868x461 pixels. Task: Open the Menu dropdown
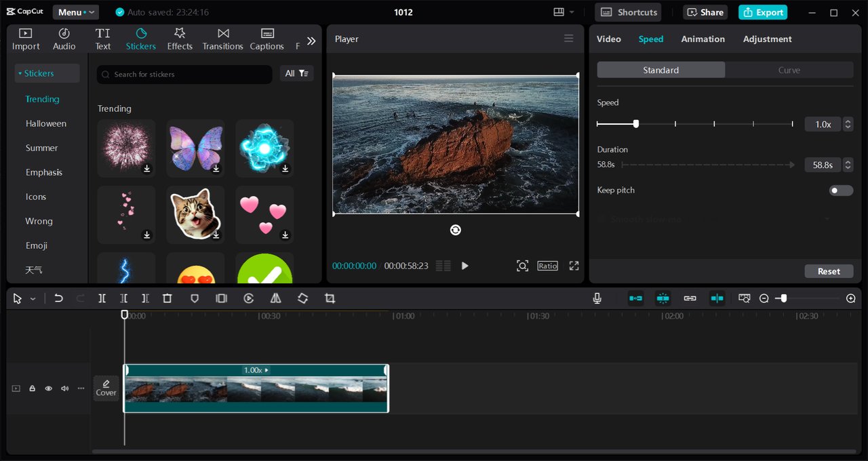tap(75, 12)
